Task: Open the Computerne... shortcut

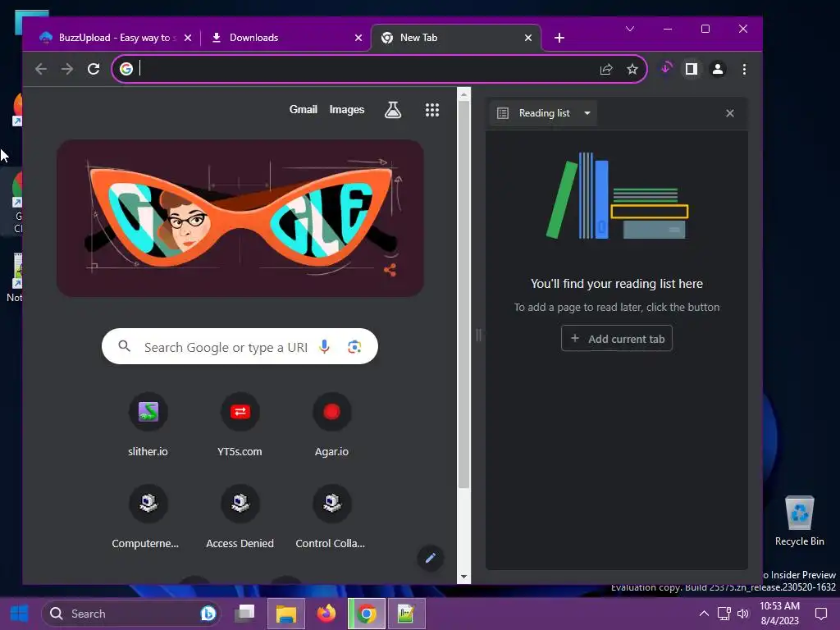Action: pos(148,518)
